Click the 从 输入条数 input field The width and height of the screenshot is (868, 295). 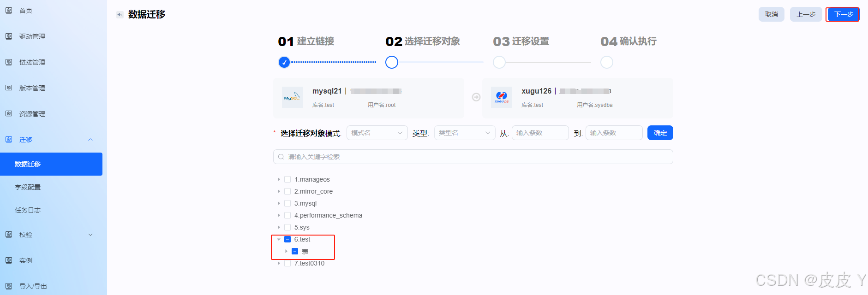click(540, 133)
